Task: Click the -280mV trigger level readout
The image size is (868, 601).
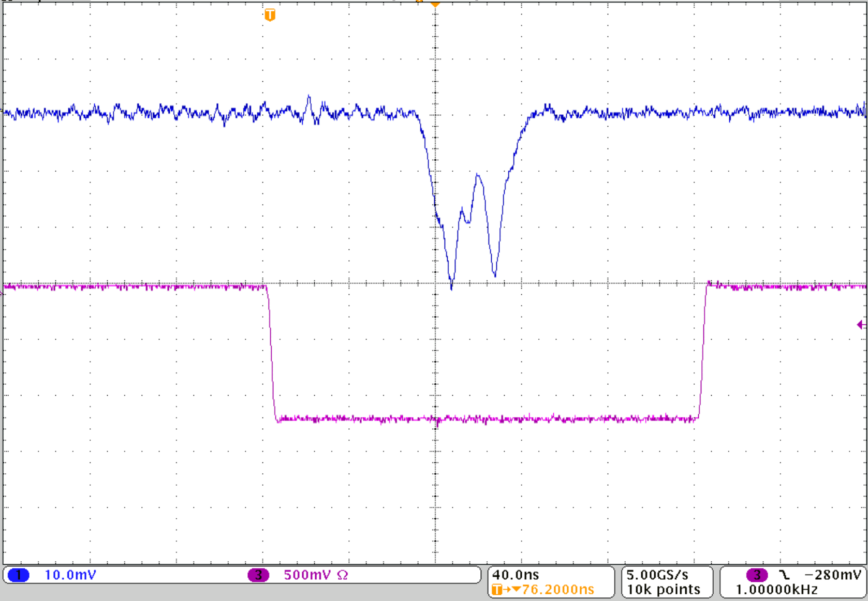Action: 833,575
